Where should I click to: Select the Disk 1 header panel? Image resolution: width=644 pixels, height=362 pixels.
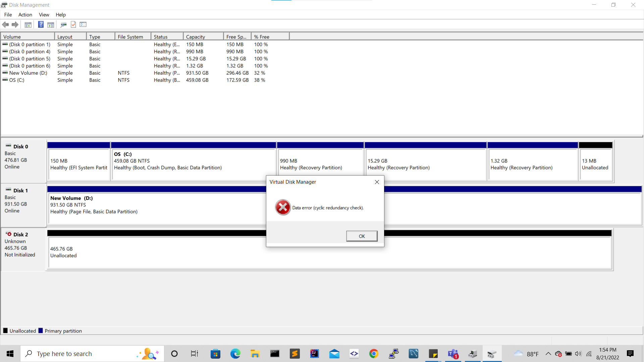(x=23, y=205)
